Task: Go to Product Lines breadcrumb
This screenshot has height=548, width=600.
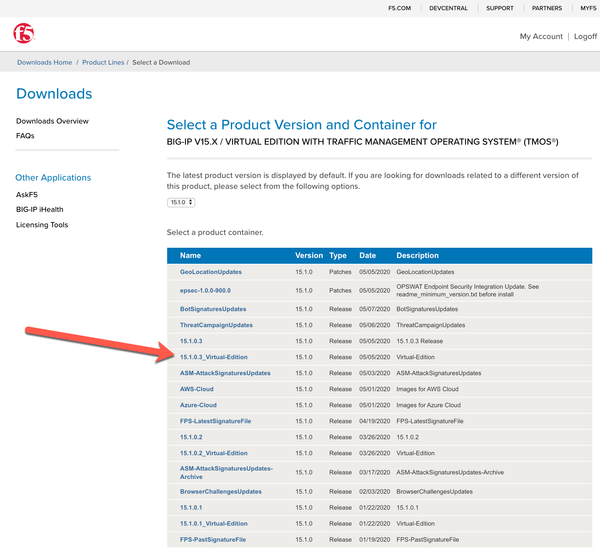Action: pos(103,62)
